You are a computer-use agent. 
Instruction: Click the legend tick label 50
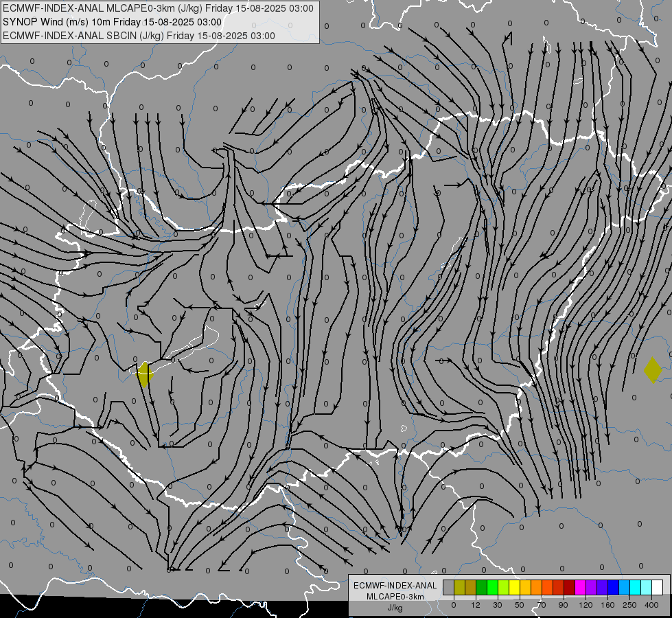pos(520,605)
